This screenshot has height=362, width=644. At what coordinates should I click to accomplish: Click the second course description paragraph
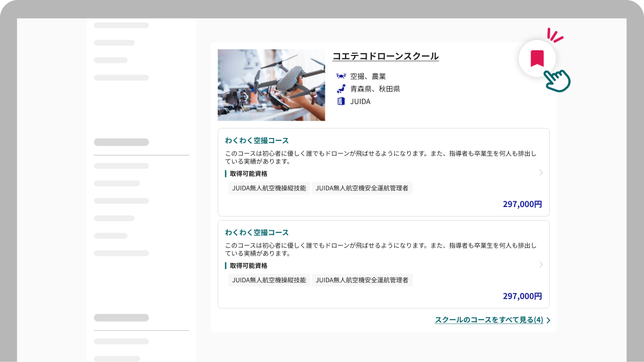[381, 249]
